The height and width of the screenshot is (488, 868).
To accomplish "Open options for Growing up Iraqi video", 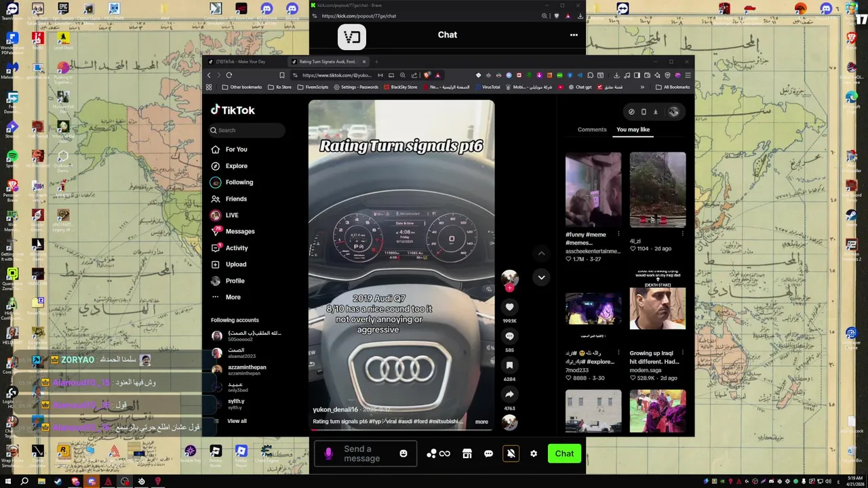I will click(682, 353).
